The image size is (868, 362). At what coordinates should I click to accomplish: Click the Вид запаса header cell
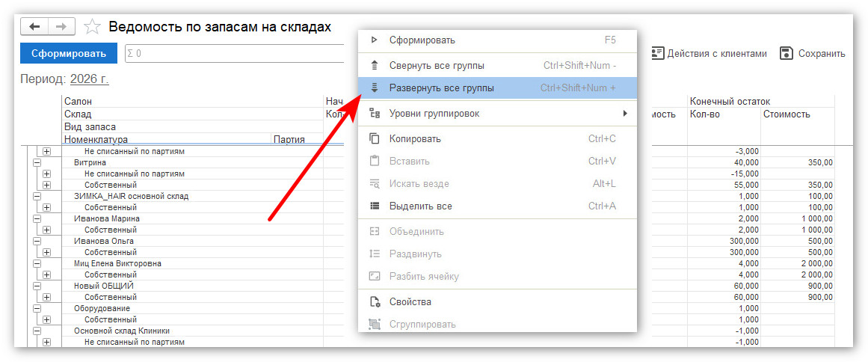point(192,126)
